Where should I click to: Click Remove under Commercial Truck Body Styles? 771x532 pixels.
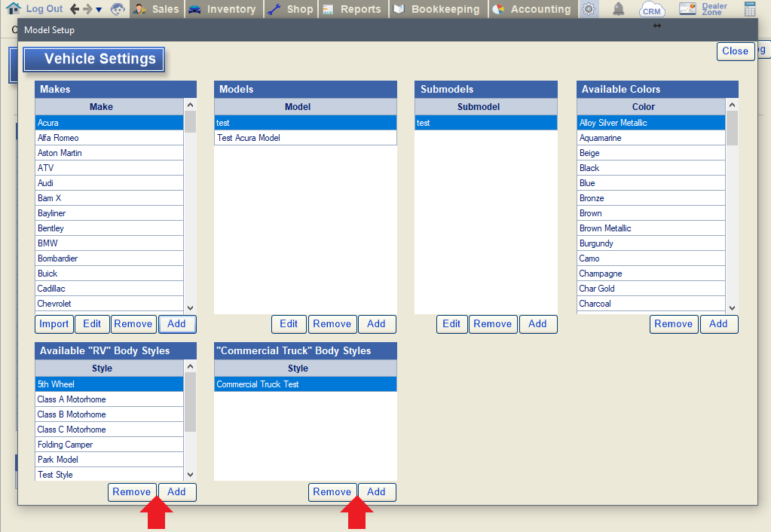(332, 492)
